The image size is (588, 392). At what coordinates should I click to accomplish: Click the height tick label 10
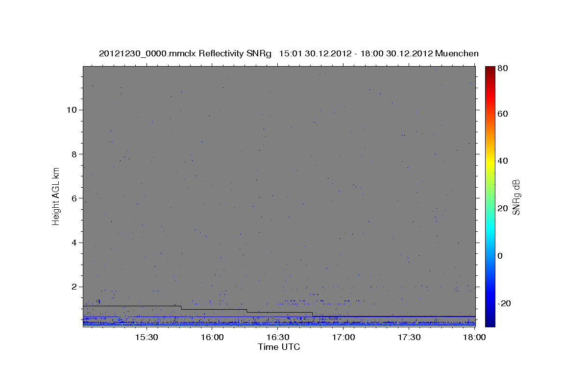point(72,110)
